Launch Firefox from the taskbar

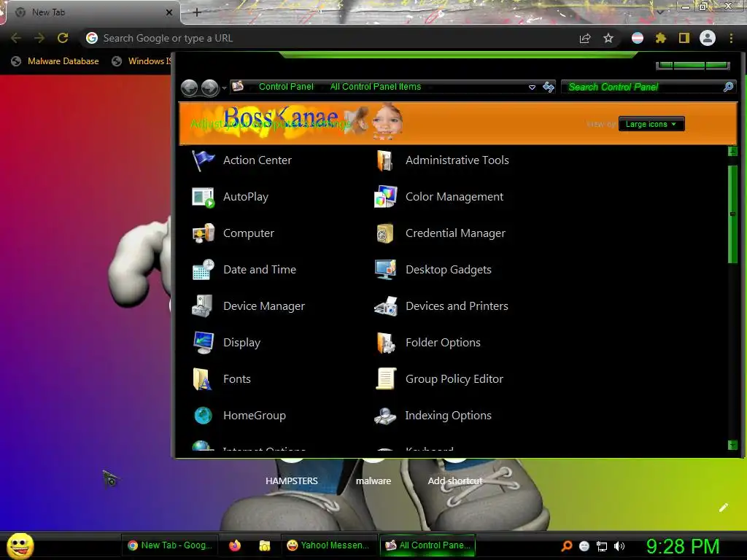[x=235, y=545]
